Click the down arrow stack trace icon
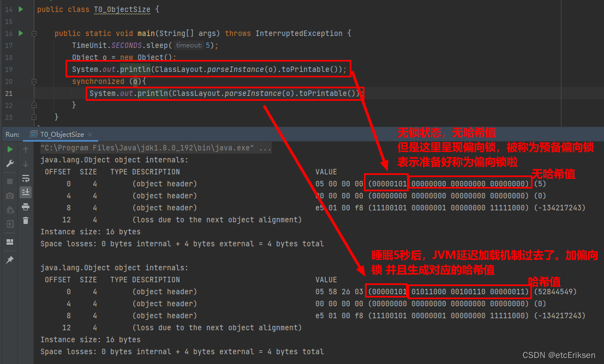604x364 pixels. click(26, 164)
